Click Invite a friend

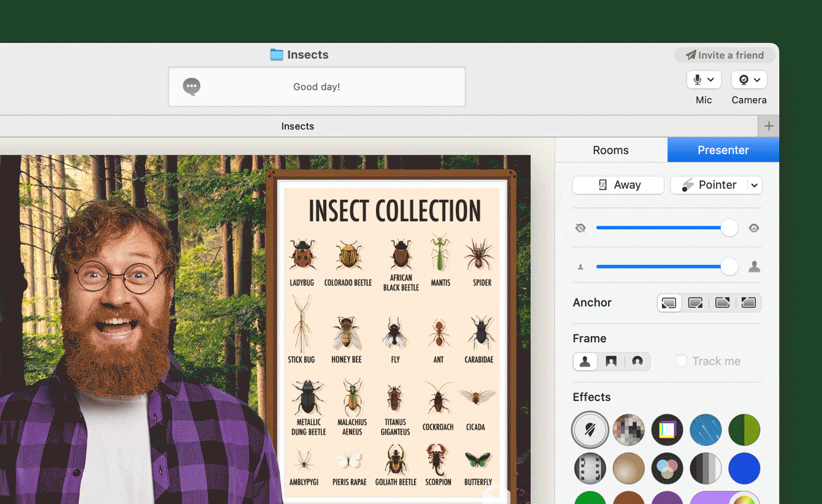[x=725, y=55]
